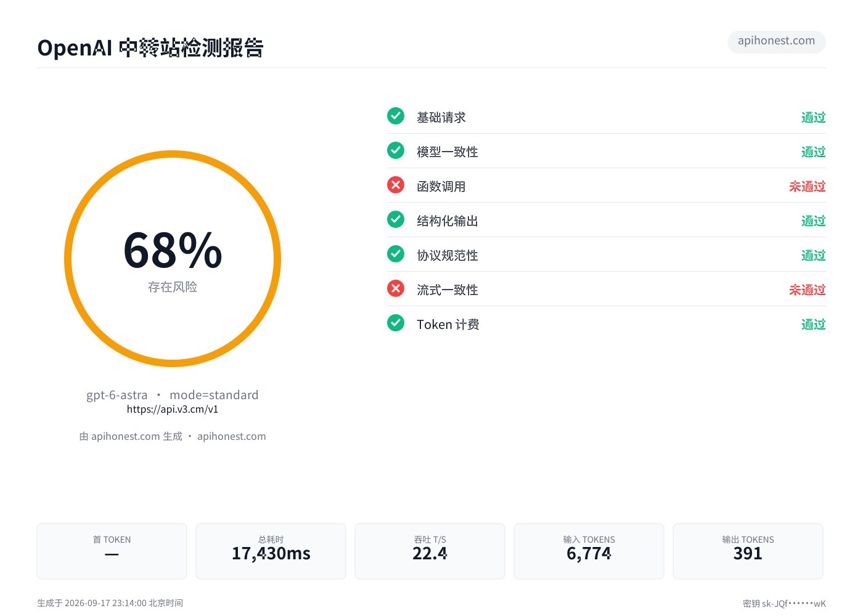Click the green check icon beside 协议规范性

396,254
